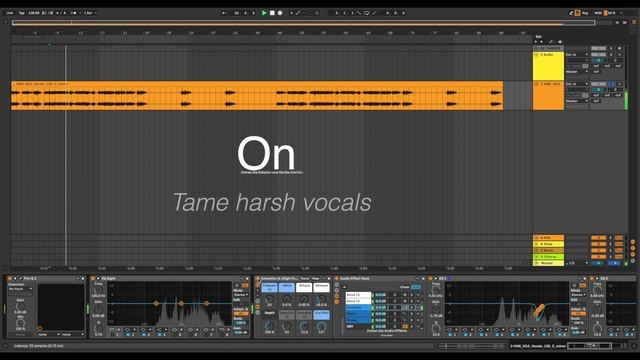Image resolution: width=640 pixels, height=360 pixels.
Task: Adjust the Pro-Q 3 Mix knob
Action: click(x=20, y=323)
